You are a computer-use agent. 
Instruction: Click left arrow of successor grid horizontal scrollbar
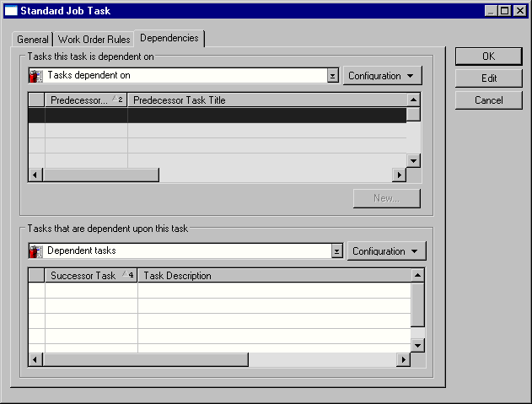[35, 359]
